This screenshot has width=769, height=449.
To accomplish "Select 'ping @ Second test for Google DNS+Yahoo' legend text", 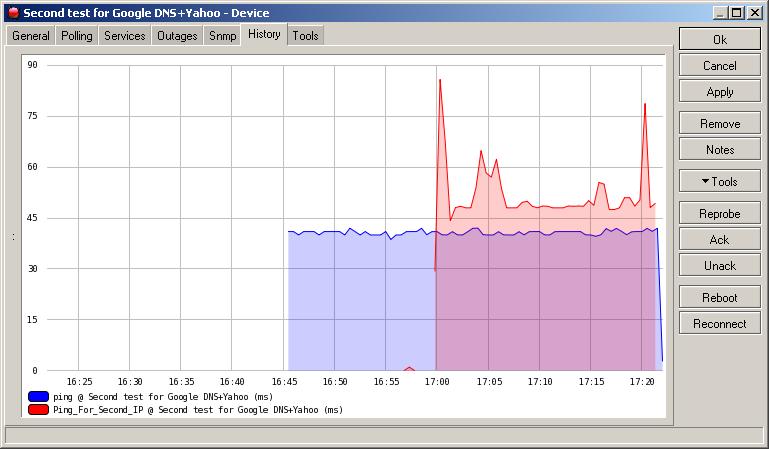I will click(x=163, y=397).
